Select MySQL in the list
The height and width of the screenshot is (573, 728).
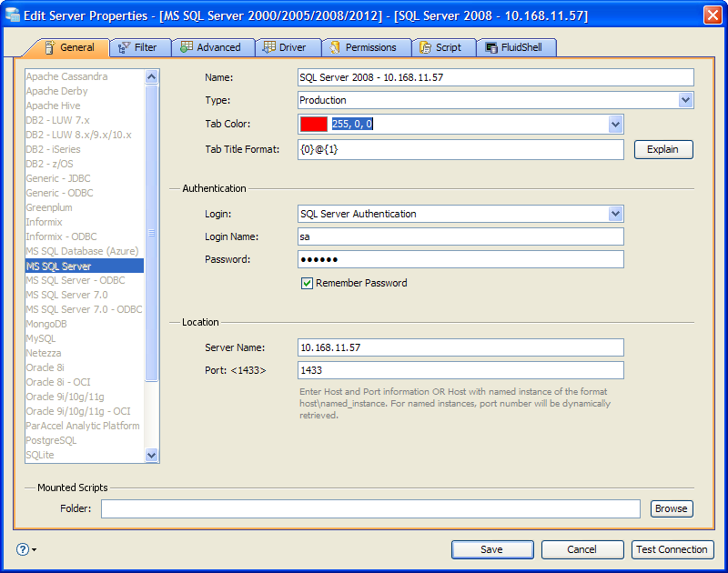(x=40, y=338)
